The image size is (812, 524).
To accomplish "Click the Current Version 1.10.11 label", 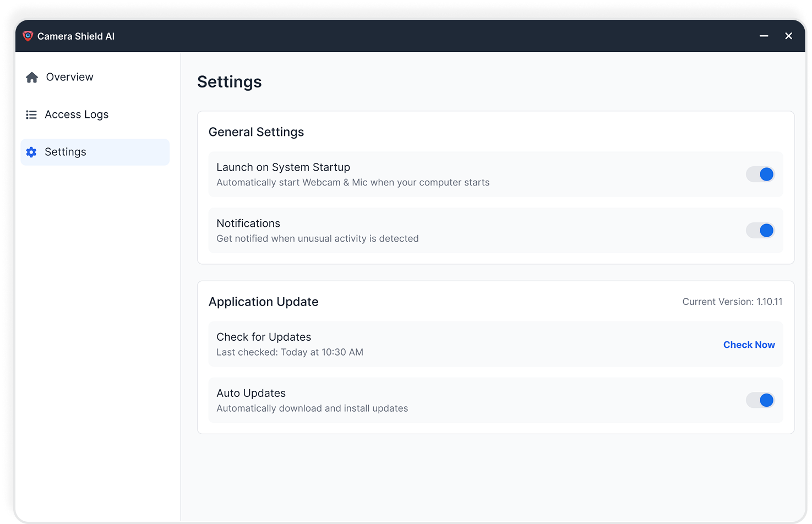I will (x=732, y=302).
